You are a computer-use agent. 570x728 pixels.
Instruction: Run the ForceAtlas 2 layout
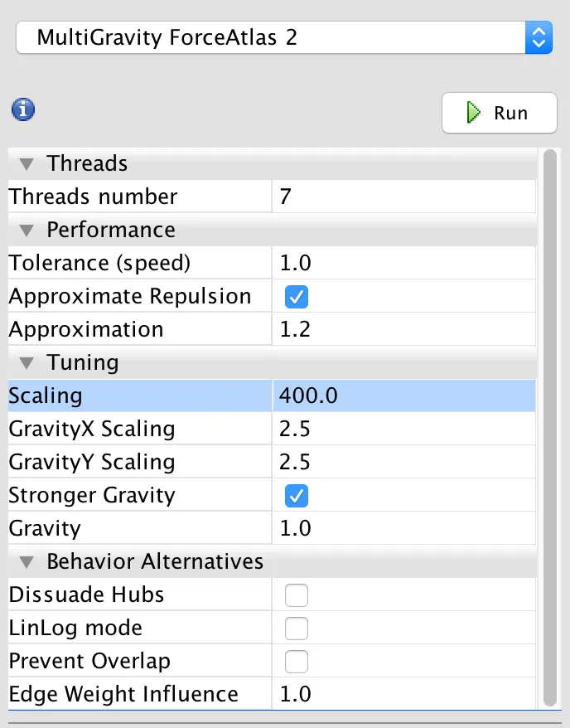[499, 113]
